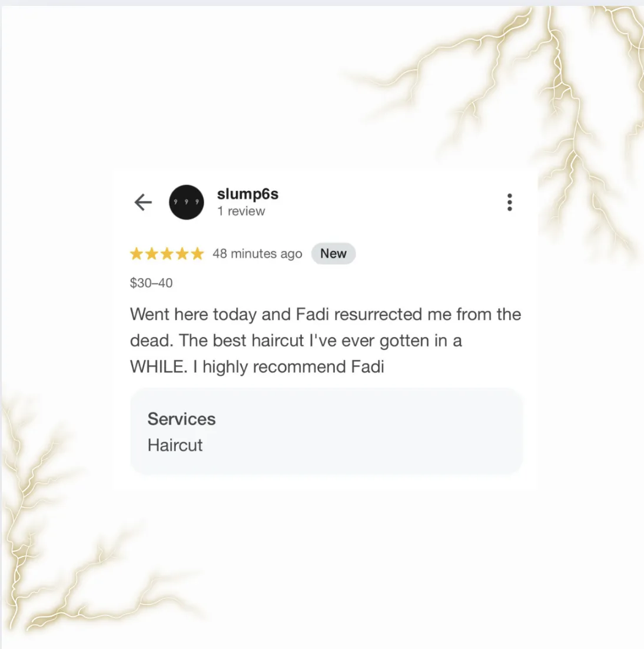This screenshot has width=644, height=649.
Task: Click the first rating star
Action: [x=137, y=253]
